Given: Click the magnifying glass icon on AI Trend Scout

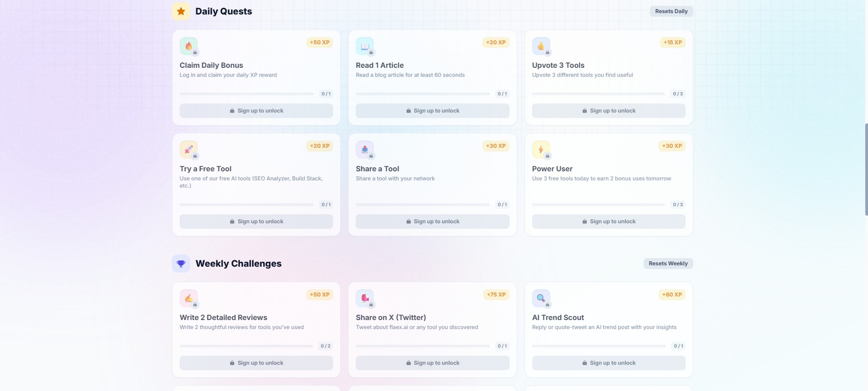Looking at the screenshot, I should pyautogui.click(x=541, y=298).
